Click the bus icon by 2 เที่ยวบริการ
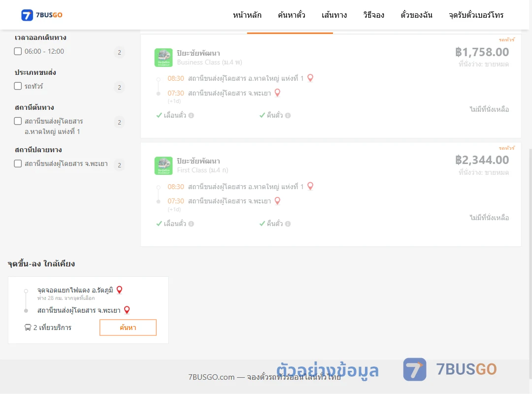Image resolution: width=532 pixels, height=394 pixels. point(28,328)
